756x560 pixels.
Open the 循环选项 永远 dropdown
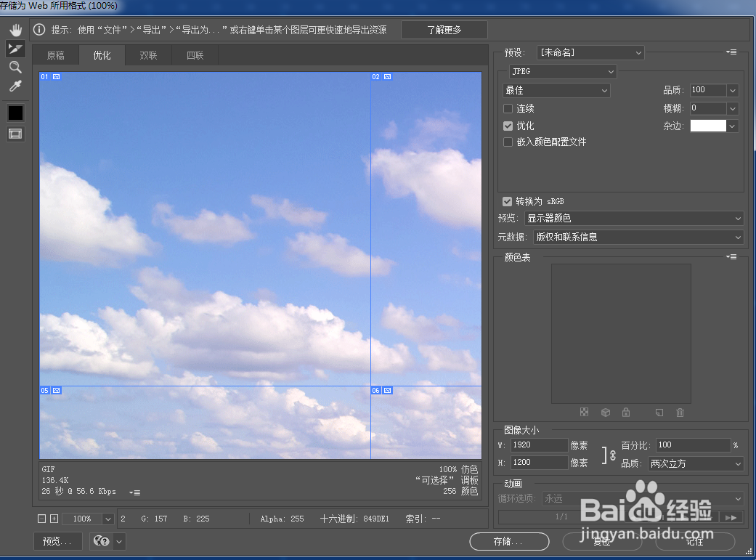coord(643,498)
